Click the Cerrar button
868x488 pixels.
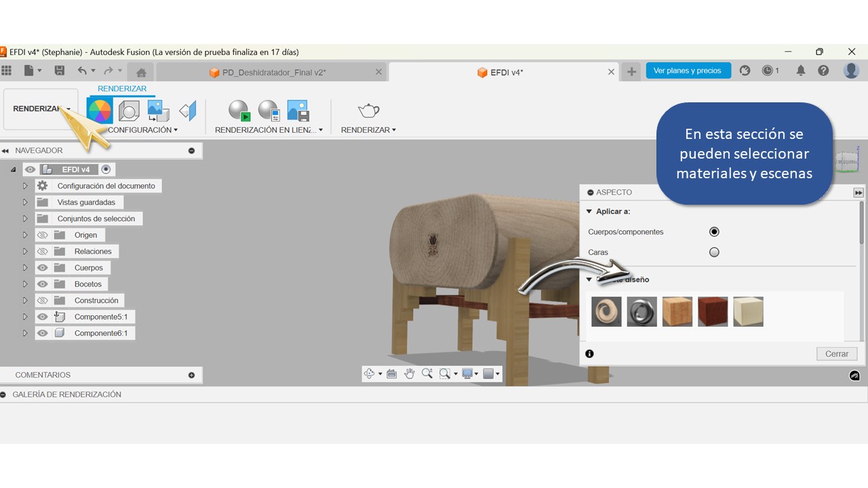[x=836, y=354]
